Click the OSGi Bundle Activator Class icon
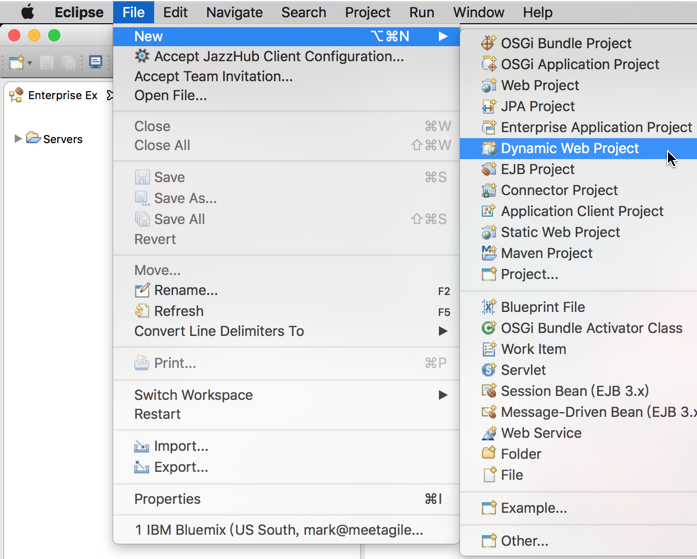Image resolution: width=697 pixels, height=559 pixels. tap(489, 328)
